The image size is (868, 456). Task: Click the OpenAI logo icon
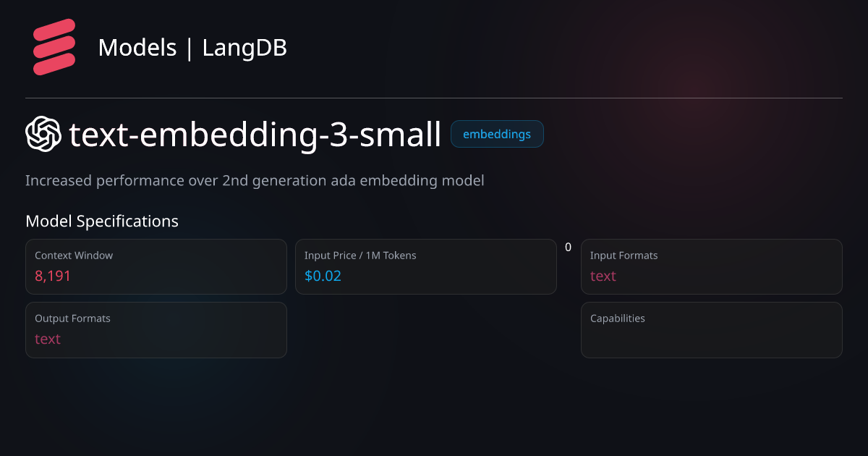pyautogui.click(x=43, y=135)
